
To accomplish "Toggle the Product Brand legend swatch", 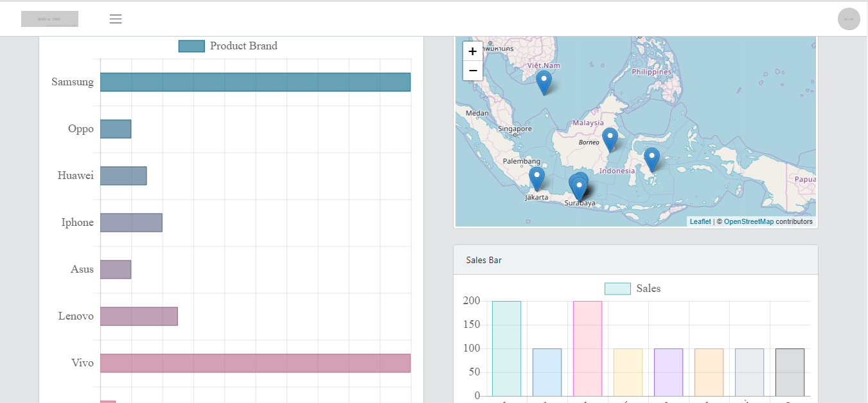I will 191,46.
